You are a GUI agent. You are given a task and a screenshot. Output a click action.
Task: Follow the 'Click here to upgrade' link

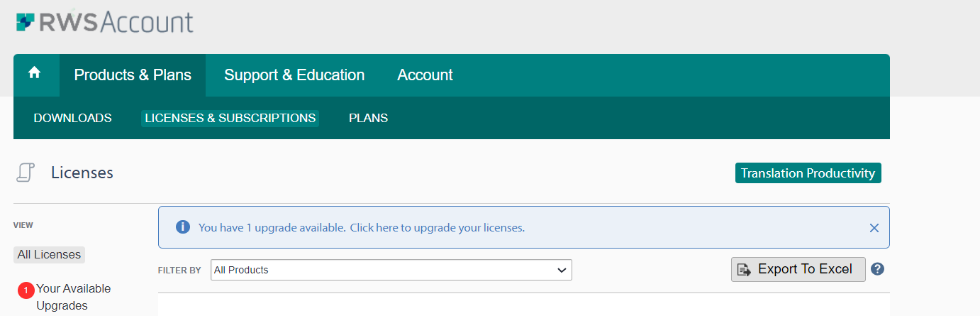click(437, 228)
